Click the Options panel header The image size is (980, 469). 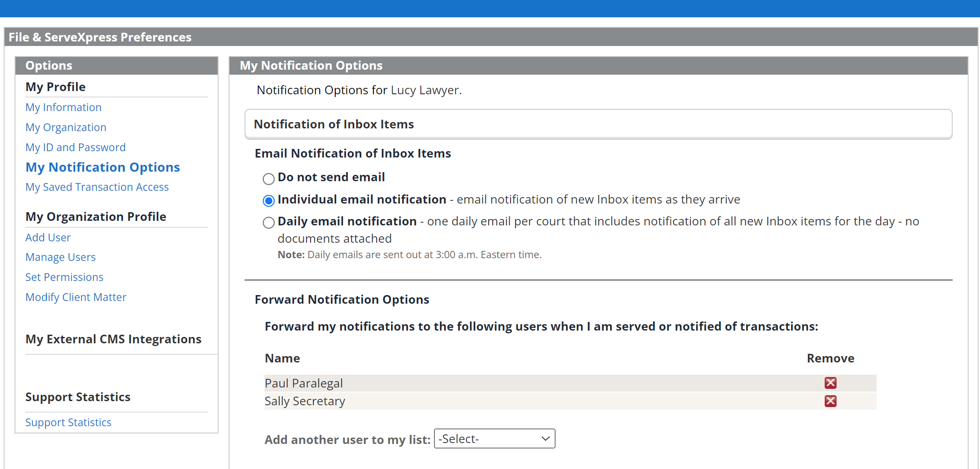pos(117,66)
